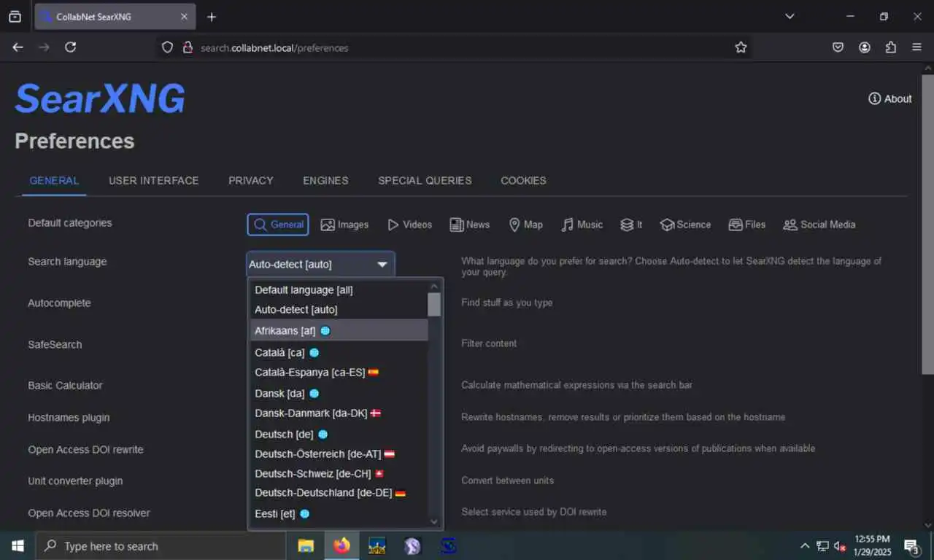The width and height of the screenshot is (934, 560).
Task: Toggle the Social Media category
Action: tap(819, 225)
